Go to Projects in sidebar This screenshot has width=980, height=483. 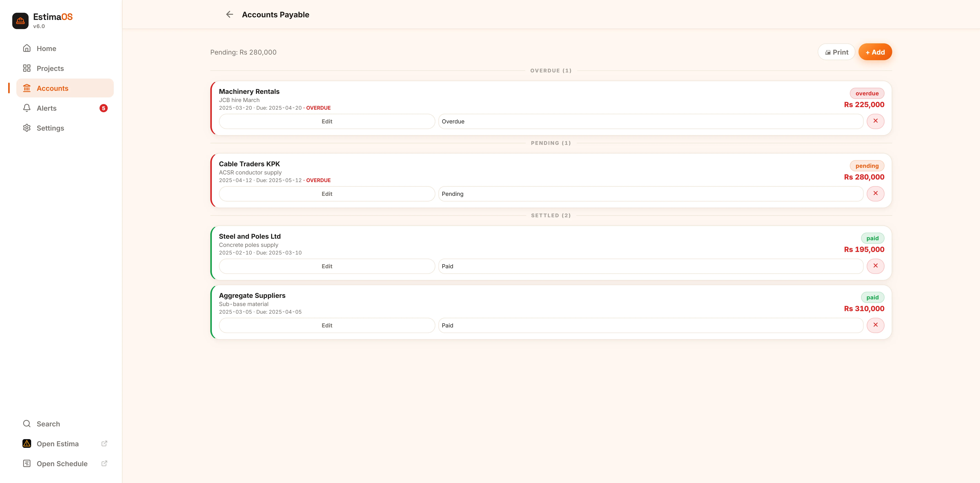(x=65, y=68)
